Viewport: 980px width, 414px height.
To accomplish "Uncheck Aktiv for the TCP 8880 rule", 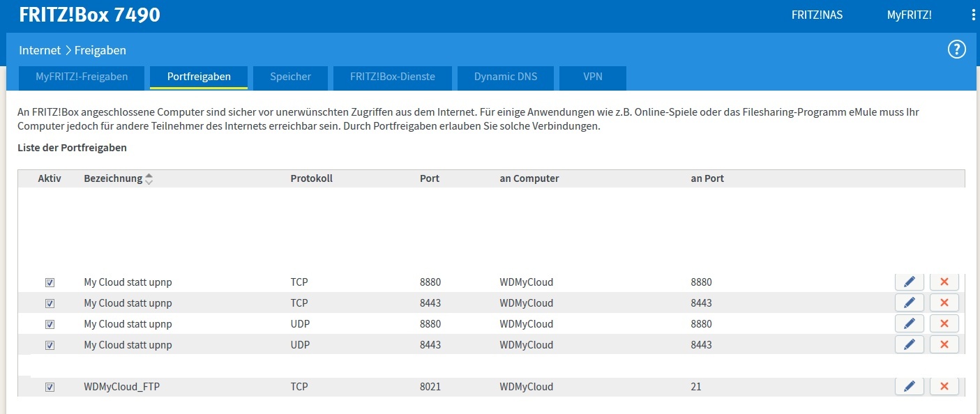I will point(50,282).
